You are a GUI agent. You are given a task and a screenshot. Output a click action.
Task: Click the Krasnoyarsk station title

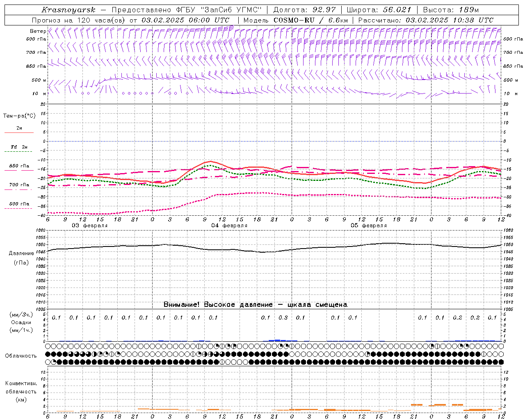click(68, 10)
